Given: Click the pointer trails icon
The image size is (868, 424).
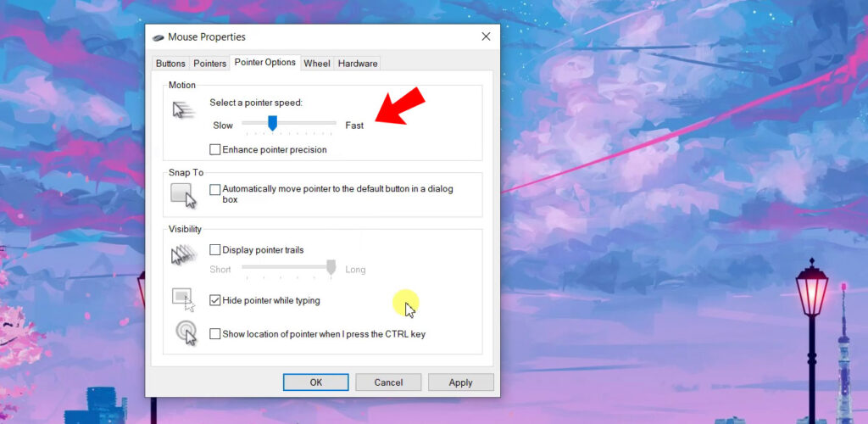Looking at the screenshot, I should 184,255.
